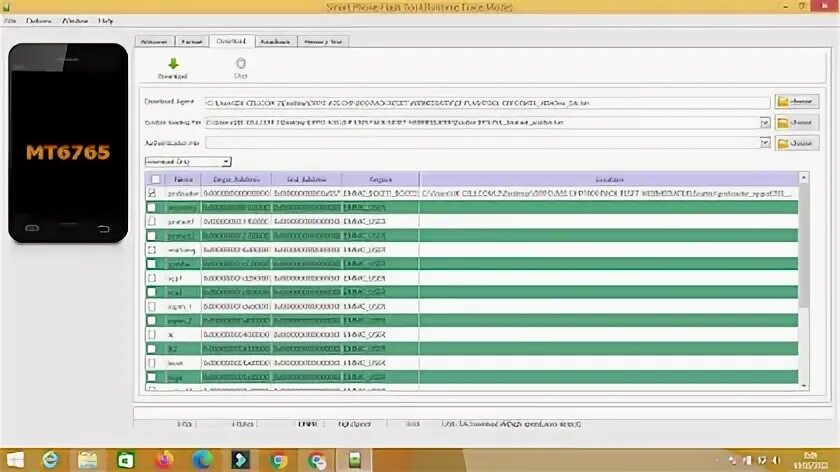Check the md1img partition checkbox
Screen dimensions: 840x472
[152, 250]
